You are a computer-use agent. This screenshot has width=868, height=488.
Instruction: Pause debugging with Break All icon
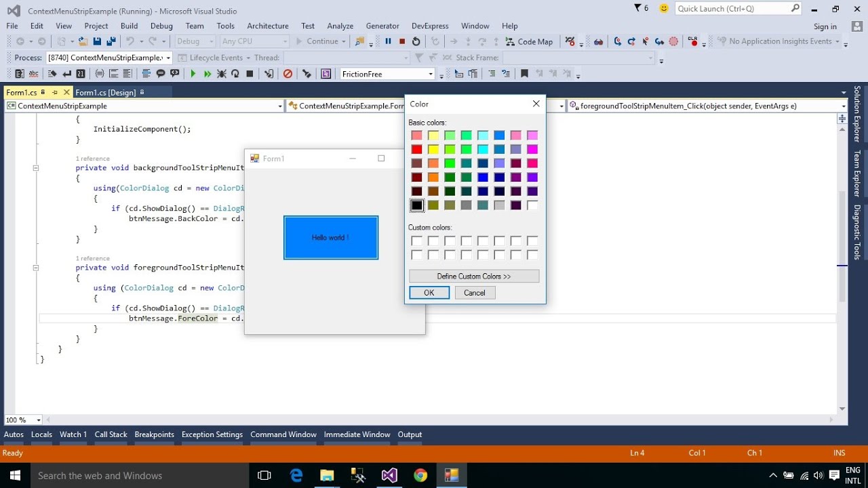tap(388, 41)
